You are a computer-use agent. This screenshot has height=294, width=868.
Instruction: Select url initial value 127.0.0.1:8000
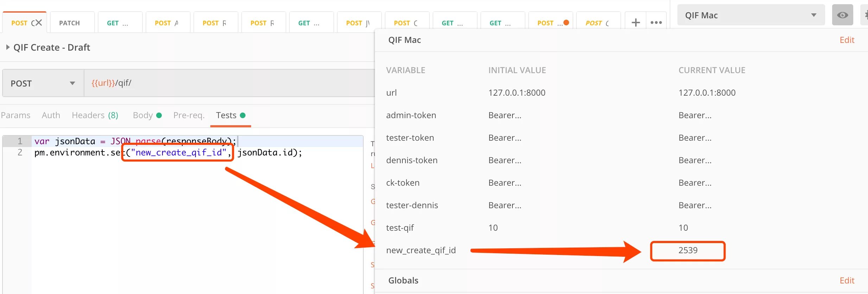tap(517, 93)
